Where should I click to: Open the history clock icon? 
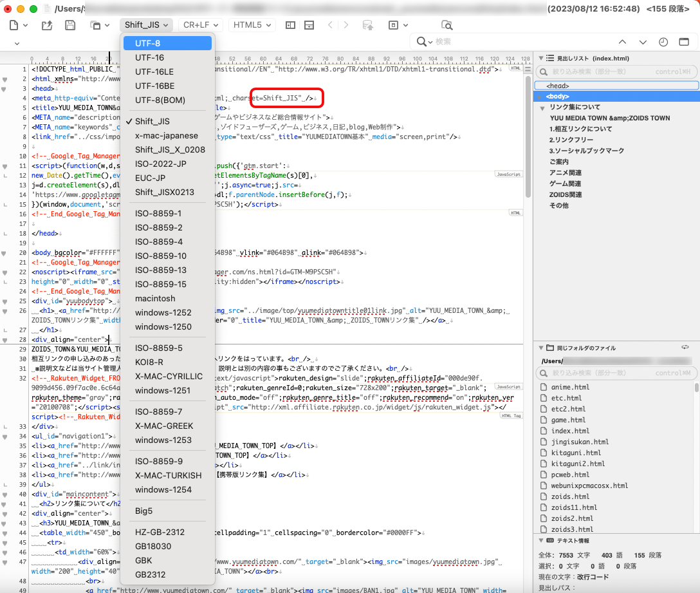tap(663, 42)
